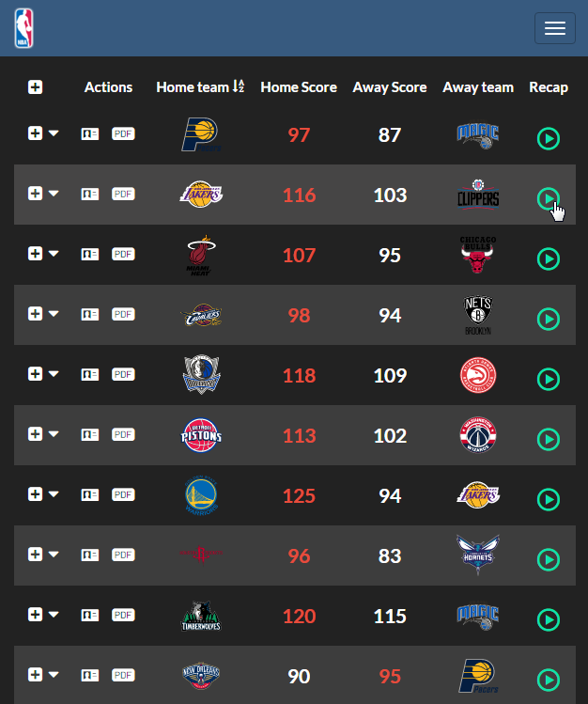This screenshot has width=588, height=704.
Task: Expand the Cavaliers vs Nets row with plus icon
Action: click(x=35, y=314)
